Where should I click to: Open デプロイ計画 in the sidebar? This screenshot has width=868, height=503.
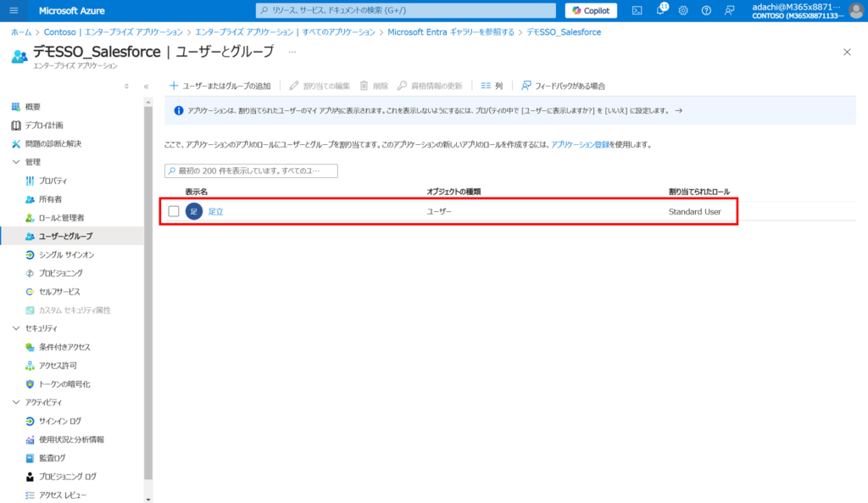(37, 126)
